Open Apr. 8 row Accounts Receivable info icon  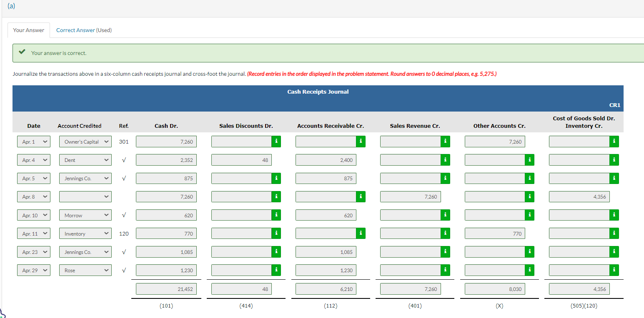click(x=361, y=196)
